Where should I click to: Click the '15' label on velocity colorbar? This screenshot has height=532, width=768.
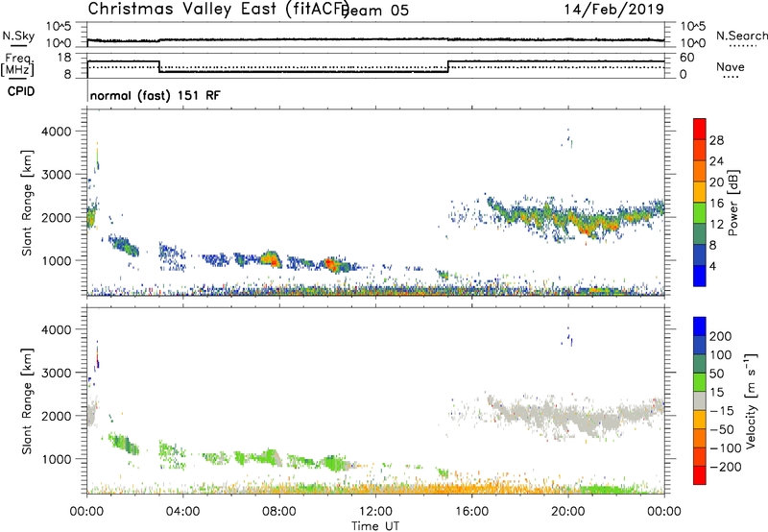point(716,392)
